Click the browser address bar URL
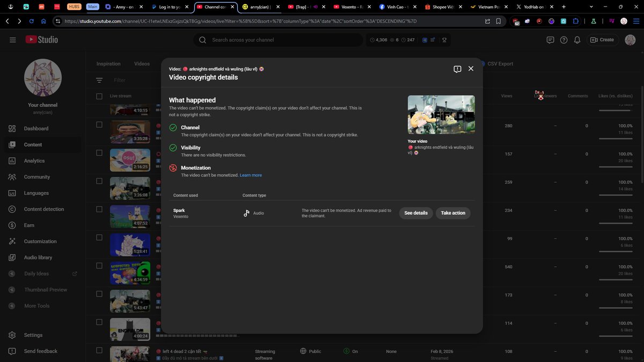The height and width of the screenshot is (362, 644). coord(240,21)
